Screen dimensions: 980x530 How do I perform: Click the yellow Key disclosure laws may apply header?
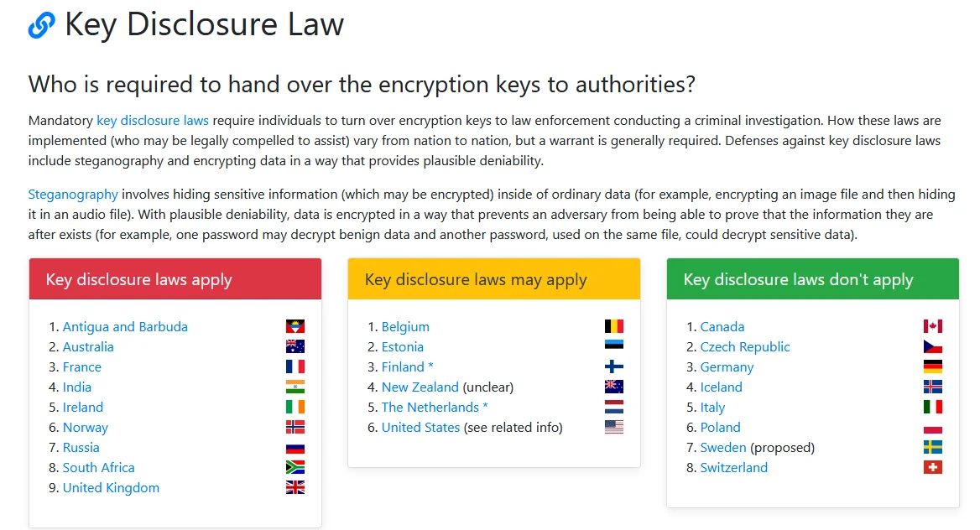point(494,279)
